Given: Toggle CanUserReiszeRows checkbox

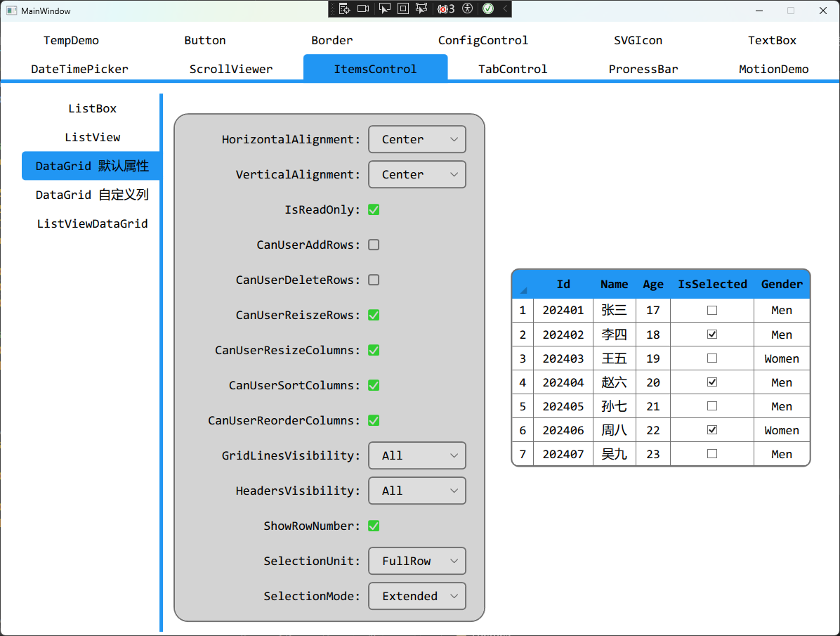Looking at the screenshot, I should (374, 316).
